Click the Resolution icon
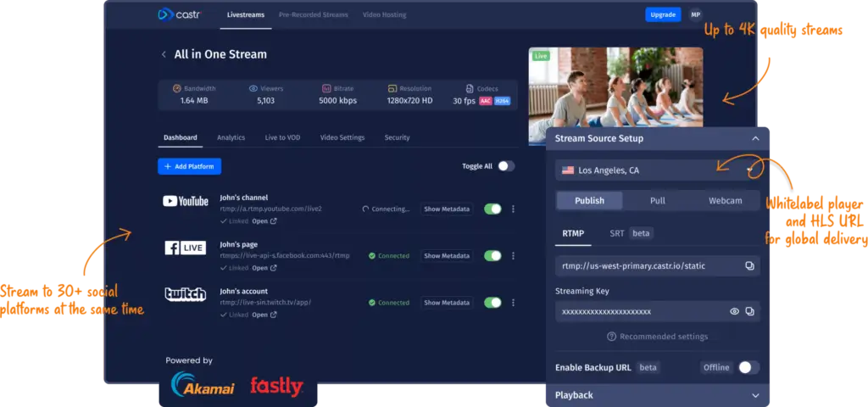 pos(392,88)
